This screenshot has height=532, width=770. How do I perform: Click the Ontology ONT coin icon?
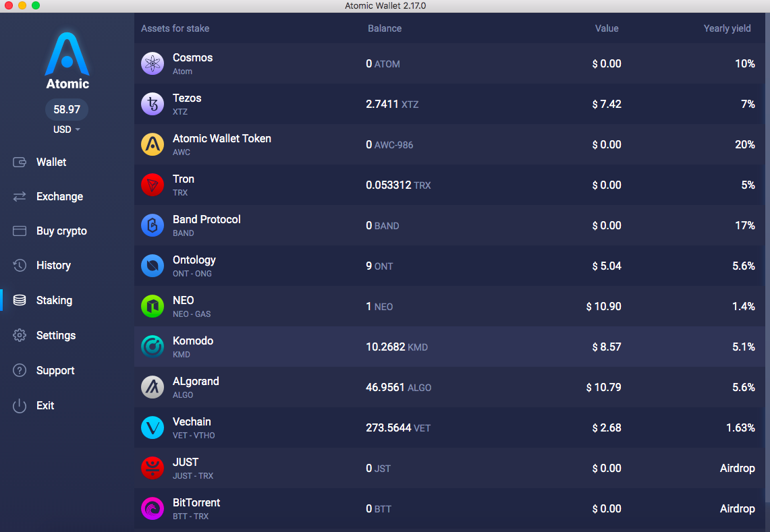tap(153, 266)
